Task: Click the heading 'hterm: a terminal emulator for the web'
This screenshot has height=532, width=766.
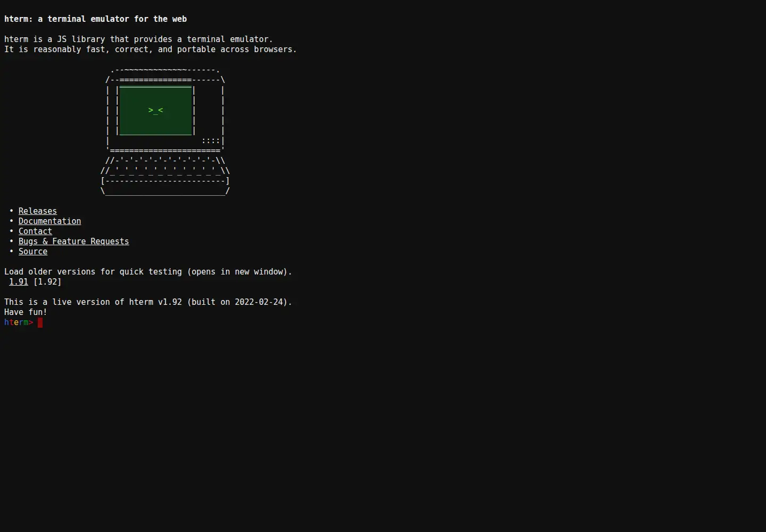Action: click(96, 19)
